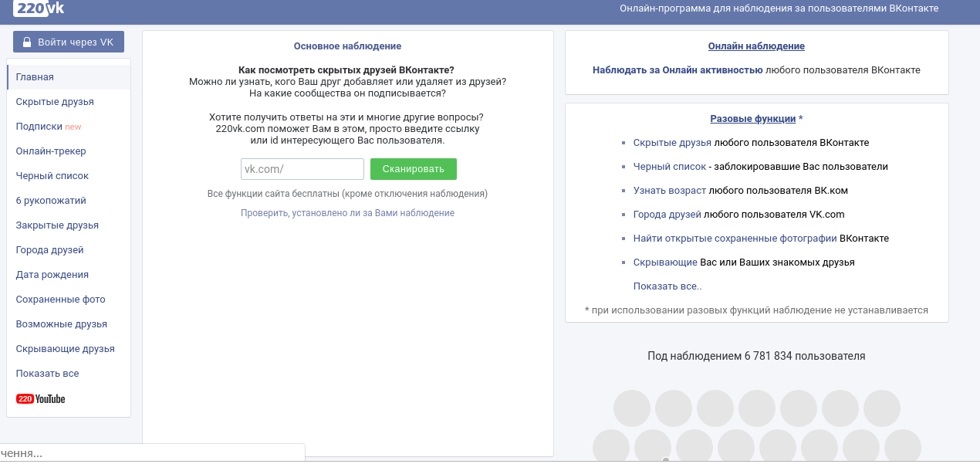Select Закрытые друзья in the sidebar

(x=69, y=225)
